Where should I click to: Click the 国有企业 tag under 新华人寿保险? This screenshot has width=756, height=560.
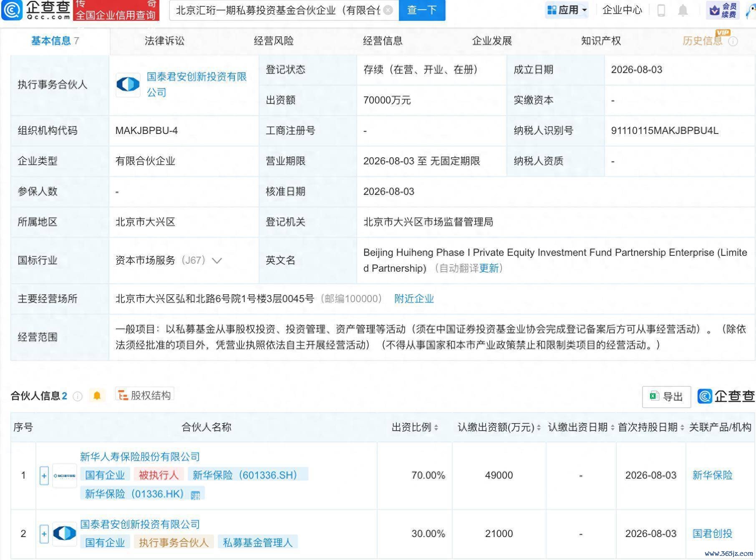105,475
